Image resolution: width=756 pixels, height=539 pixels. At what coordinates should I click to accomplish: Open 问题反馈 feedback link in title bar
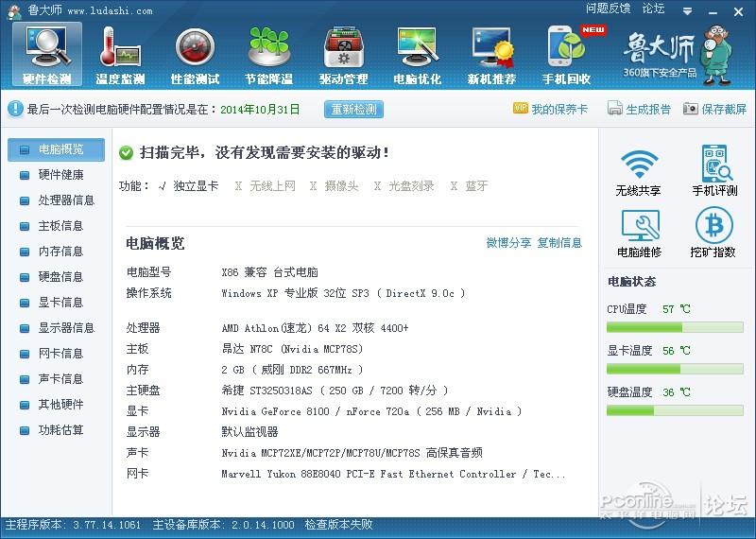tap(608, 9)
